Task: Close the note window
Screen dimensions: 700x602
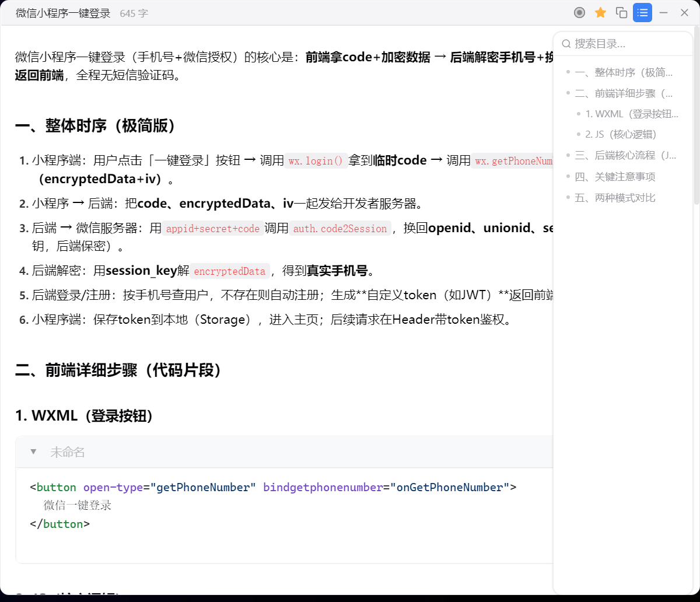Action: coord(684,13)
